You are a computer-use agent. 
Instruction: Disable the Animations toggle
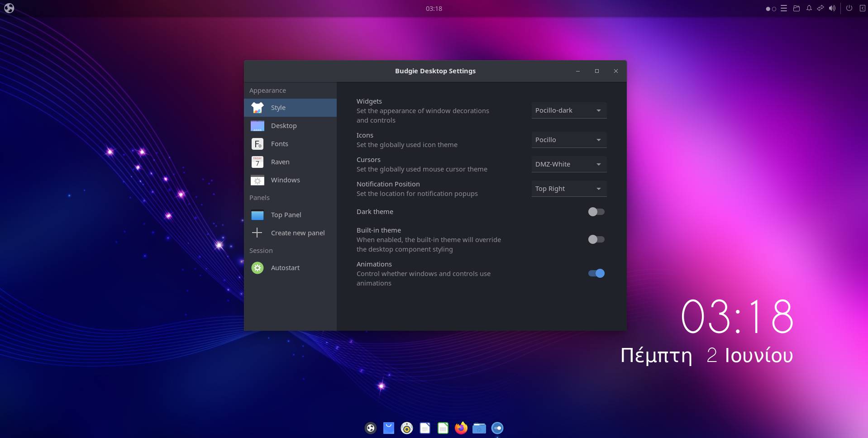(x=596, y=273)
